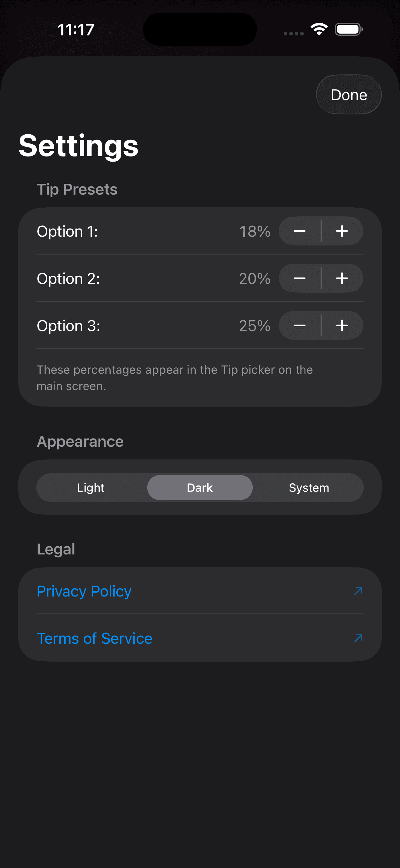The height and width of the screenshot is (868, 400).
Task: Tap minus to lower Option 3 tip
Action: pyautogui.click(x=299, y=326)
